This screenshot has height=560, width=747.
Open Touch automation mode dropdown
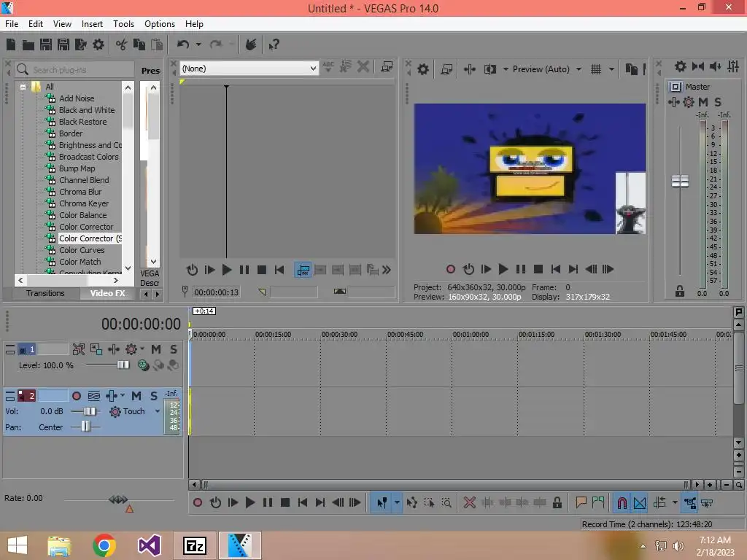(158, 411)
